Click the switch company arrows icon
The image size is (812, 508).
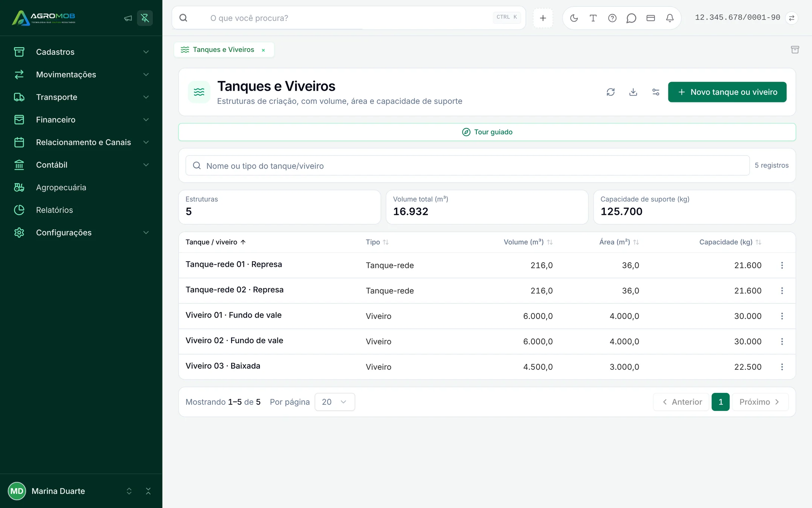[x=792, y=18]
